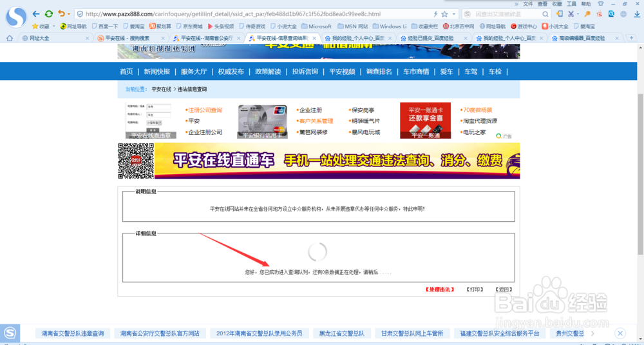The image size is (644, 345).
Task: Open the 游戏中心 bookmark
Action: 524,26
